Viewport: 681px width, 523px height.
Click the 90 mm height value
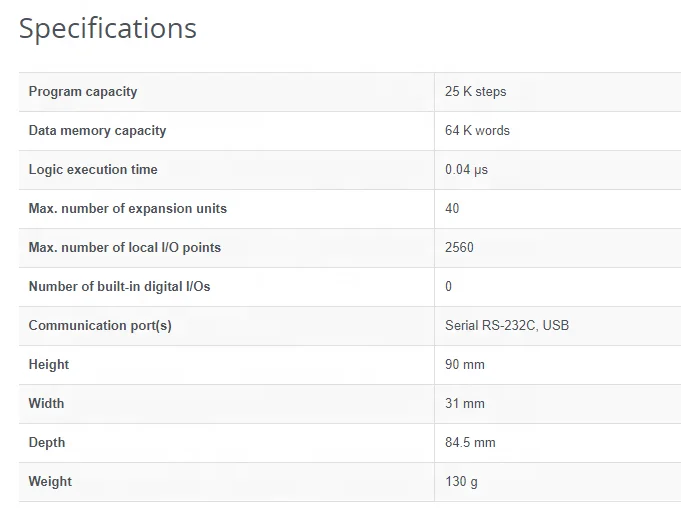(x=465, y=365)
